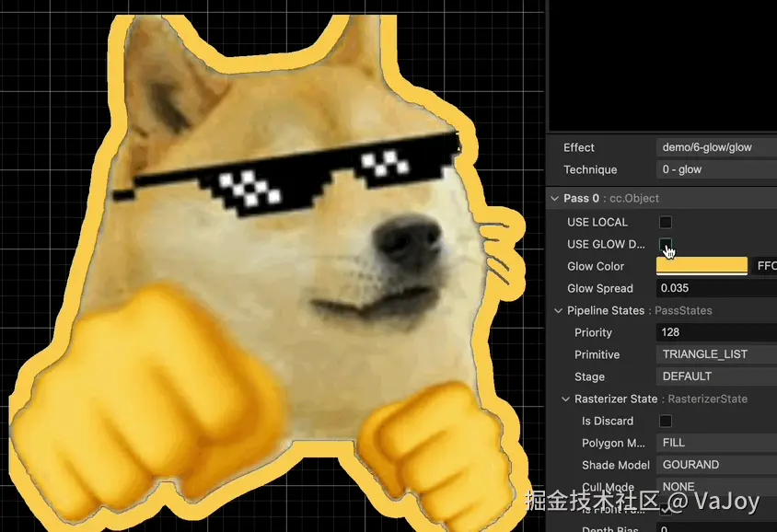Edit the Glow Spread value 0.035
The height and width of the screenshot is (532, 777).
(x=716, y=288)
